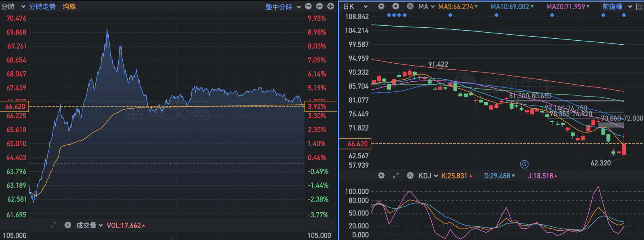Zoom in the intraday chart with plus icon
The height and width of the screenshot is (240, 644).
[330, 6]
